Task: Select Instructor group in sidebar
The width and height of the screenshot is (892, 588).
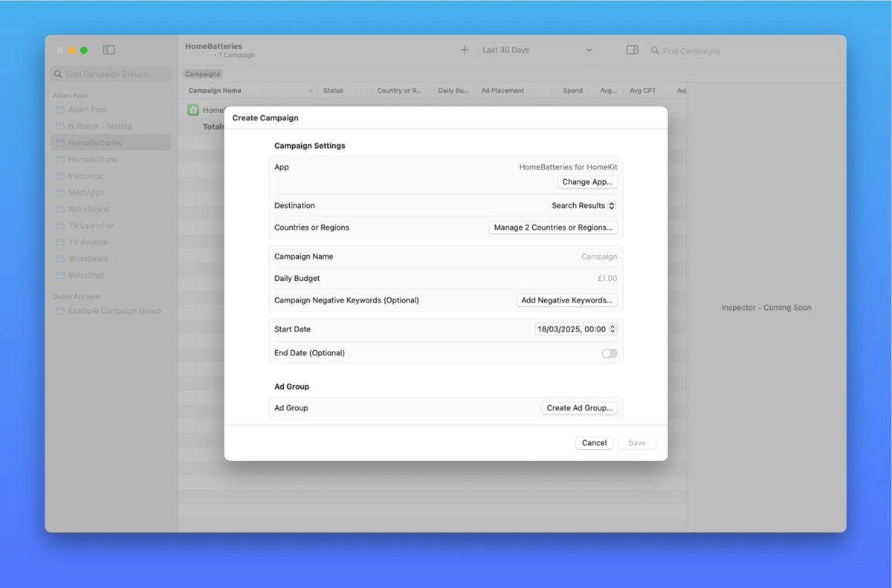Action: point(111,176)
